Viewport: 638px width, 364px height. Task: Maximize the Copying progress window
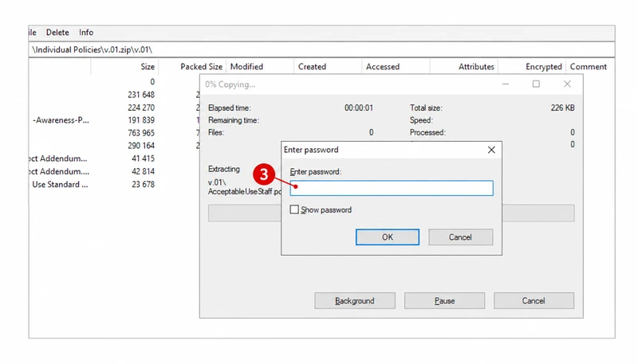pyautogui.click(x=536, y=84)
